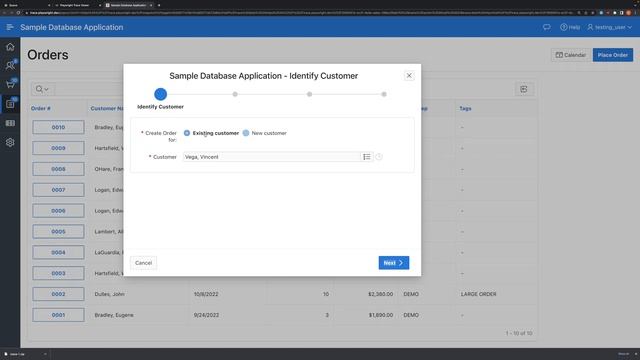Sort by the Order # column header
Image resolution: width=640 pixels, height=360 pixels.
41,108
